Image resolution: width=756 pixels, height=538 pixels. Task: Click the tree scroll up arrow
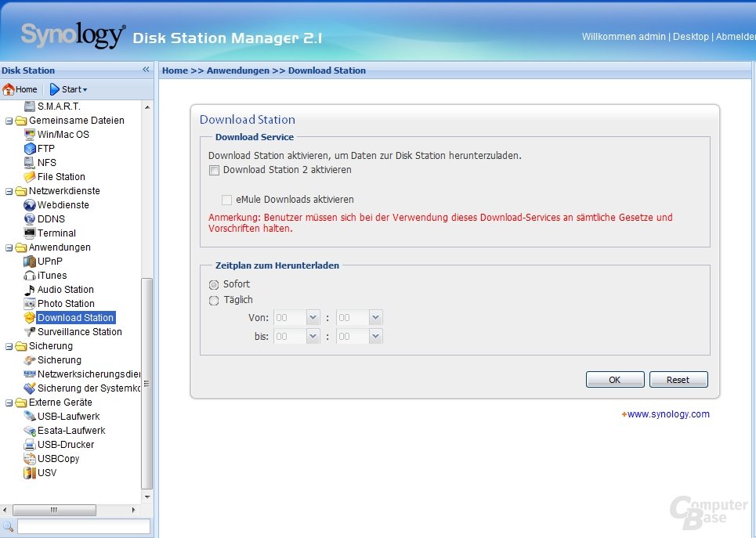pyautogui.click(x=147, y=107)
